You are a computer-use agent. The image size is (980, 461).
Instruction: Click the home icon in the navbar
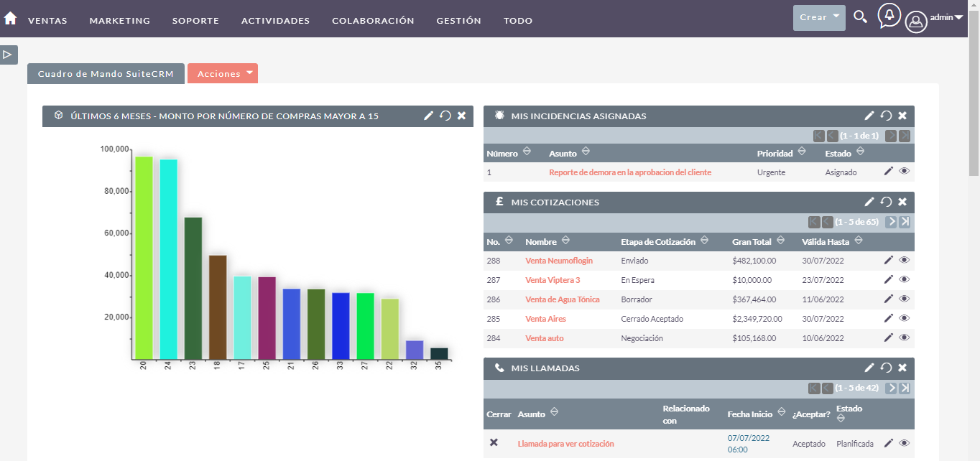click(x=10, y=19)
